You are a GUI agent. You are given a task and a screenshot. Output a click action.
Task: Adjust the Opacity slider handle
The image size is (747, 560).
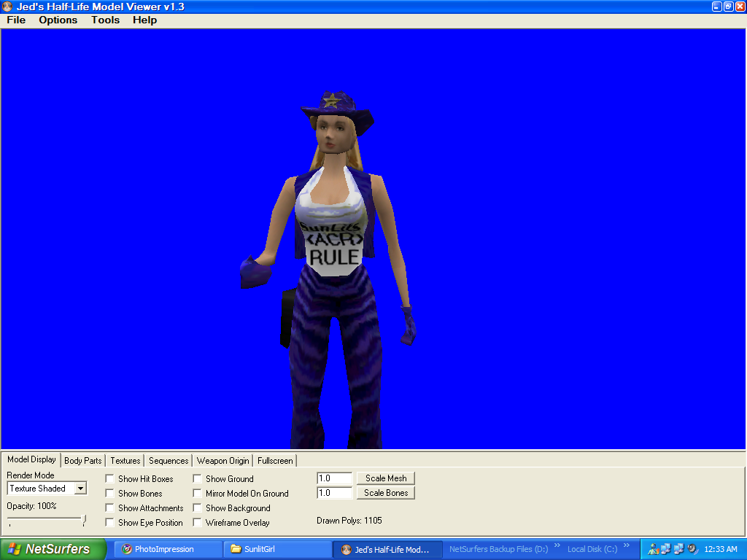point(84,520)
